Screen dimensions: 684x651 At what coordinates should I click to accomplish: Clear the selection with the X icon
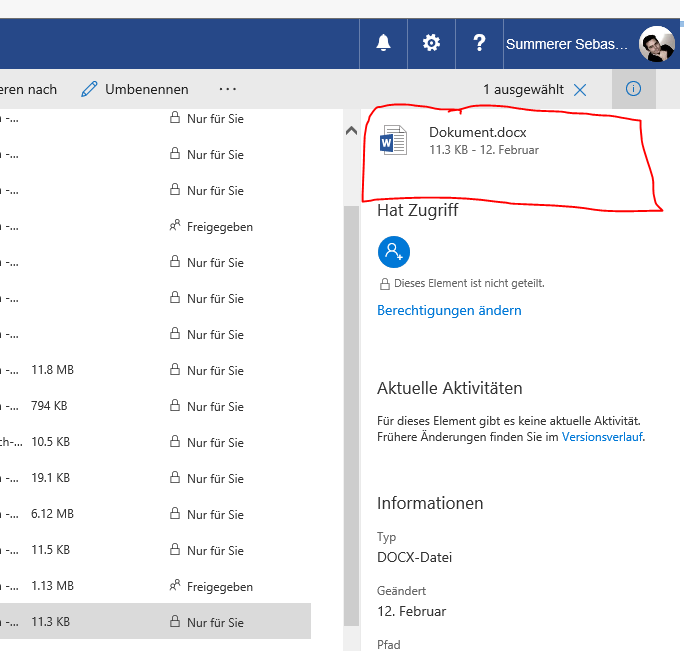click(x=580, y=90)
